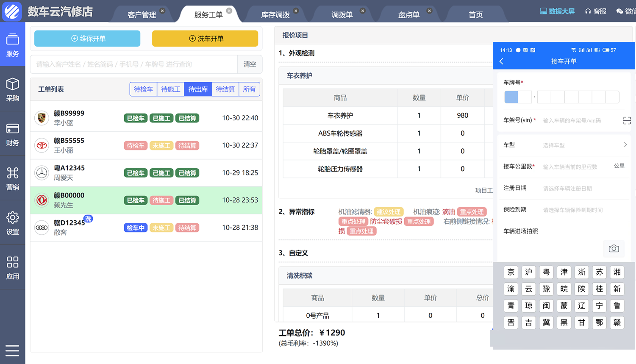This screenshot has width=636, height=364.
Task: Switch the work order filter to 所有
Action: 249,89
